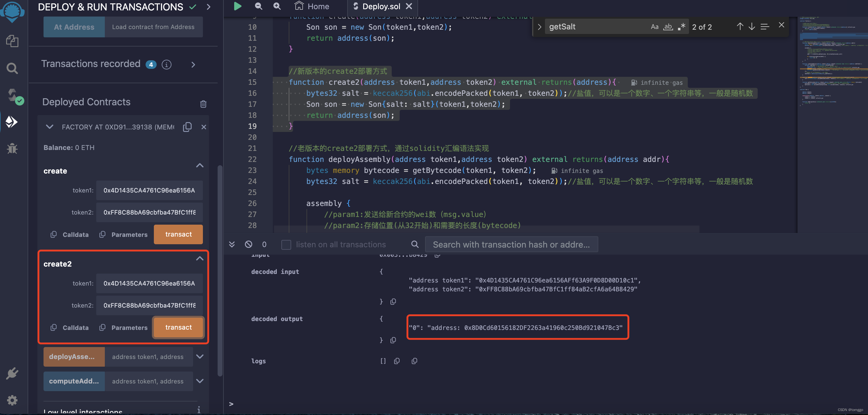Delete all deployed contracts via trash icon
This screenshot has height=415, width=868.
[x=203, y=104]
